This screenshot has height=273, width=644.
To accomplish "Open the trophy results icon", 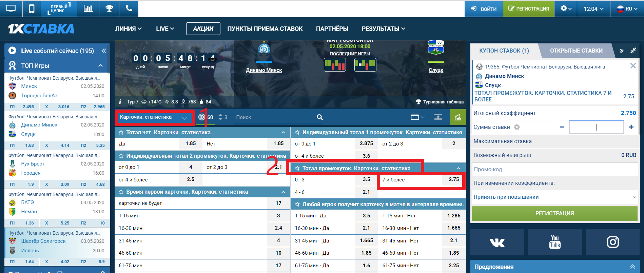I will (109, 8).
